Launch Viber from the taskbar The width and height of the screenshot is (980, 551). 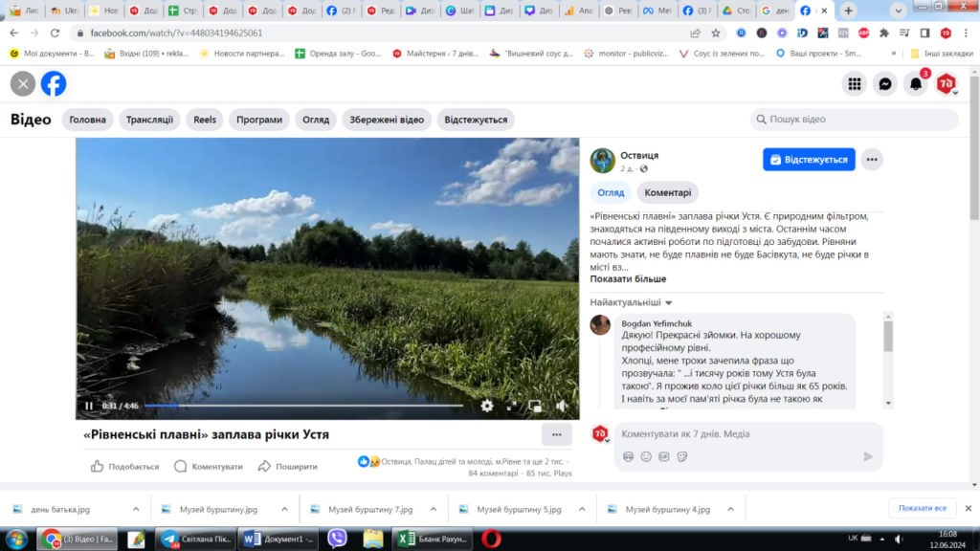point(337,539)
